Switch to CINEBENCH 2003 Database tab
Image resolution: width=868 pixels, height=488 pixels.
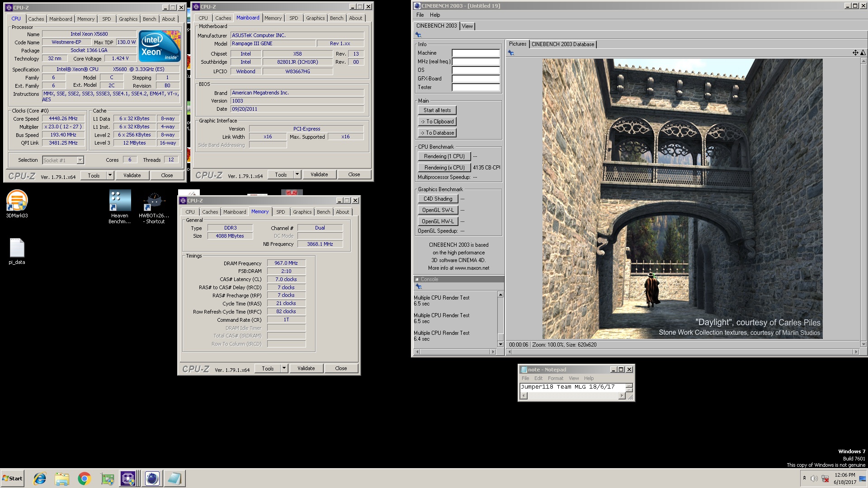click(x=563, y=44)
